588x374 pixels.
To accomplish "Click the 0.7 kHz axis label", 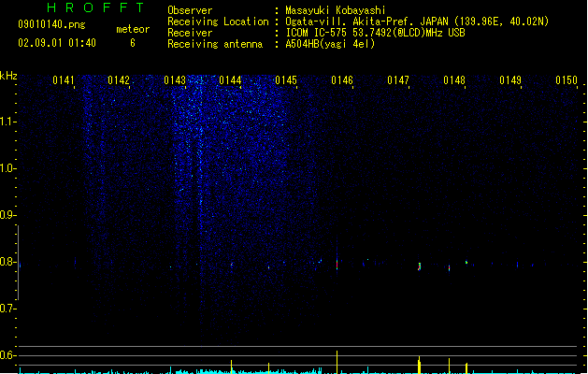I will [7, 309].
